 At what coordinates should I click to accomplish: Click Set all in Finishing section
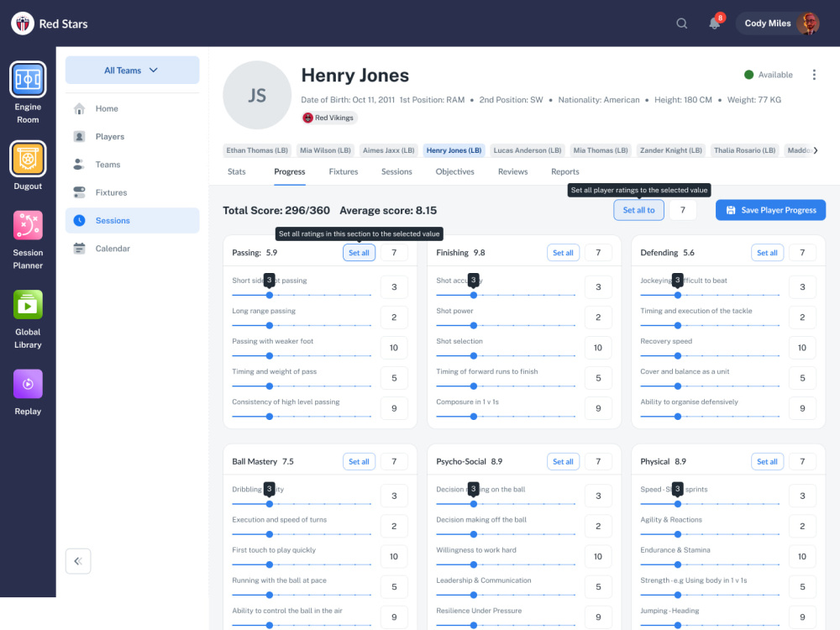coord(563,253)
